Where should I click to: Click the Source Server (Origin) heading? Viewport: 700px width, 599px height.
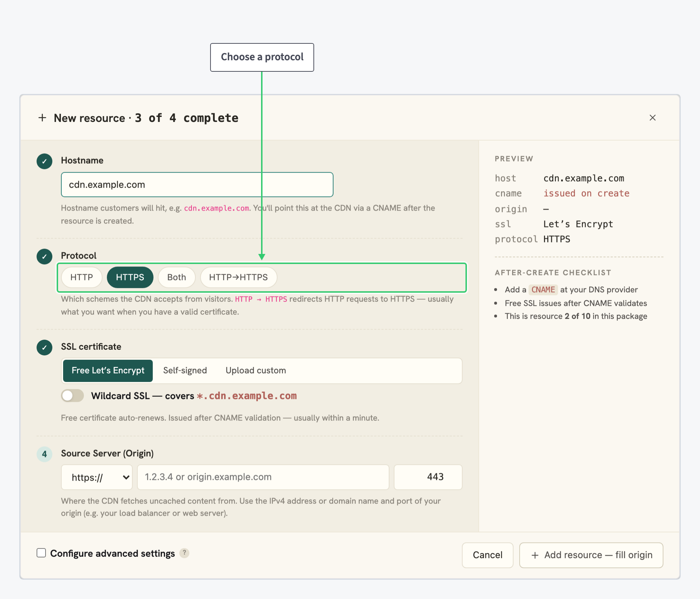[x=107, y=453]
